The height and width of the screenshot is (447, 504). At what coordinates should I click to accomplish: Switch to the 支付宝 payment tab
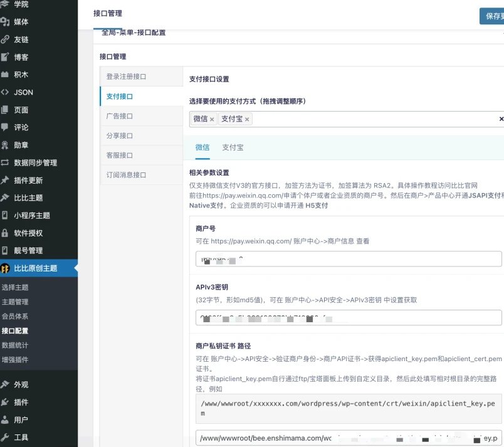click(x=232, y=147)
